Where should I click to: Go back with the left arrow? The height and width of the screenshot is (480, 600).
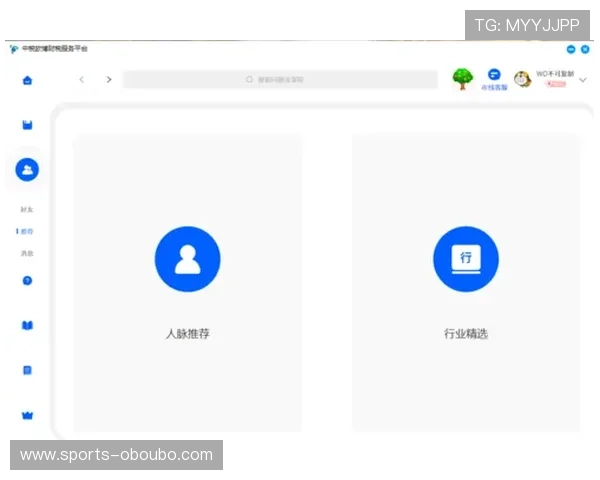82,79
